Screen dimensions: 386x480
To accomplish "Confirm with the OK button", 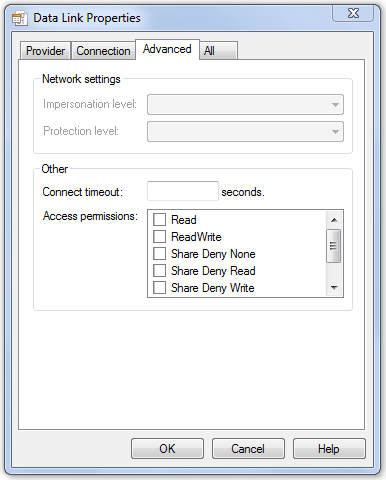I will click(167, 449).
